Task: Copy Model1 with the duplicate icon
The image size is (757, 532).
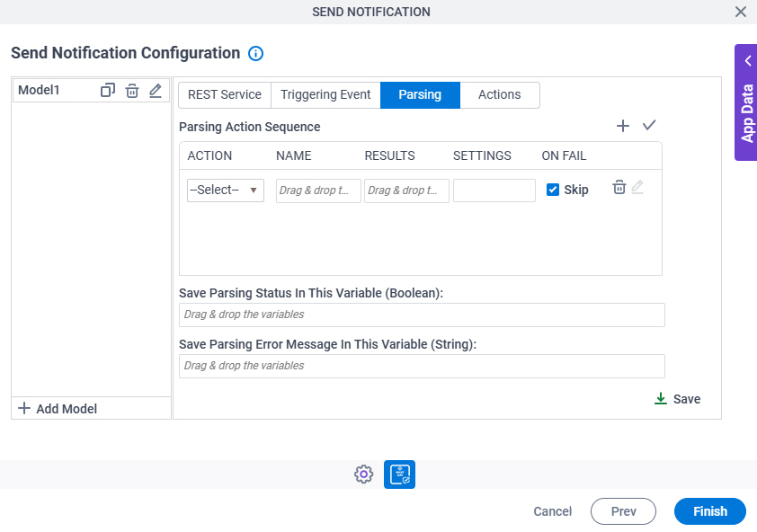Action: point(108,90)
